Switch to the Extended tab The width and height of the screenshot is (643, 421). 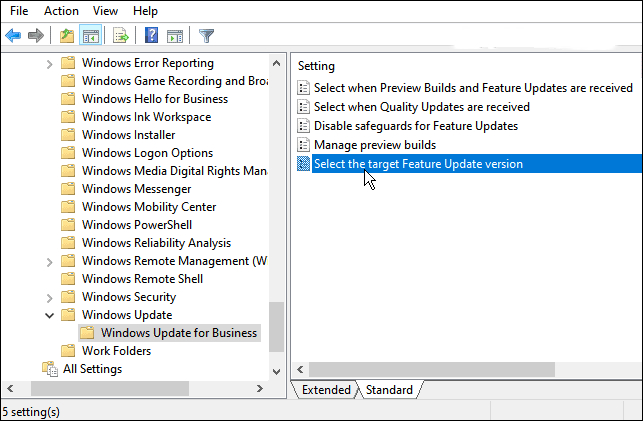tap(326, 390)
